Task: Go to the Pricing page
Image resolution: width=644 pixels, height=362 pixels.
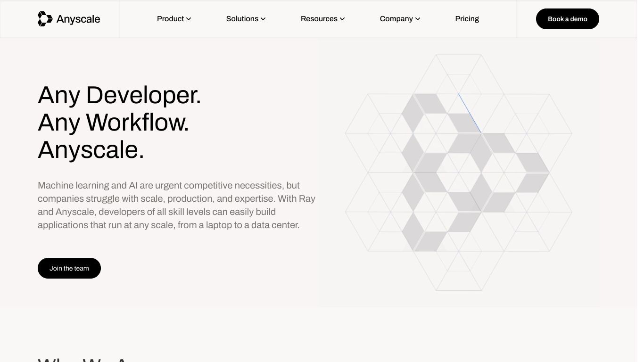Action: click(x=467, y=19)
